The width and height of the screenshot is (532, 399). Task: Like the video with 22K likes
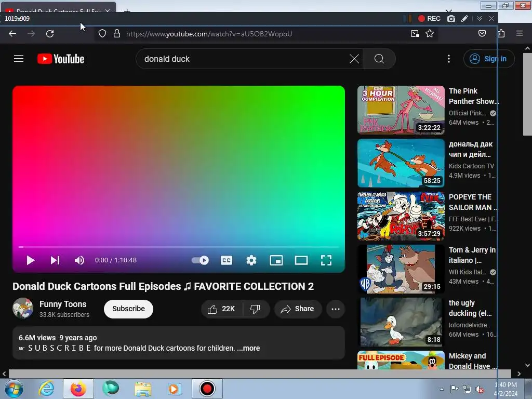pyautogui.click(x=221, y=309)
